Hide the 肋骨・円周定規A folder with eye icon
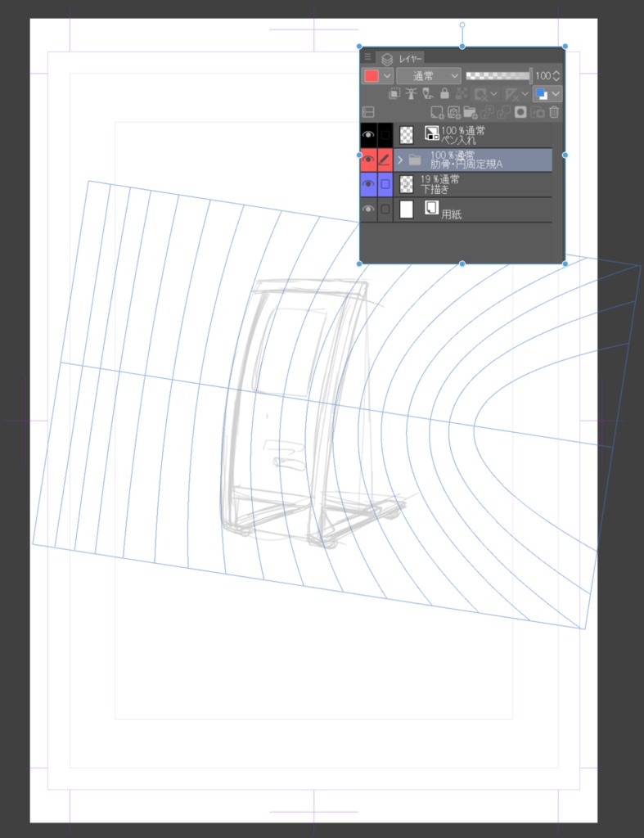The height and width of the screenshot is (838, 644). (x=368, y=160)
